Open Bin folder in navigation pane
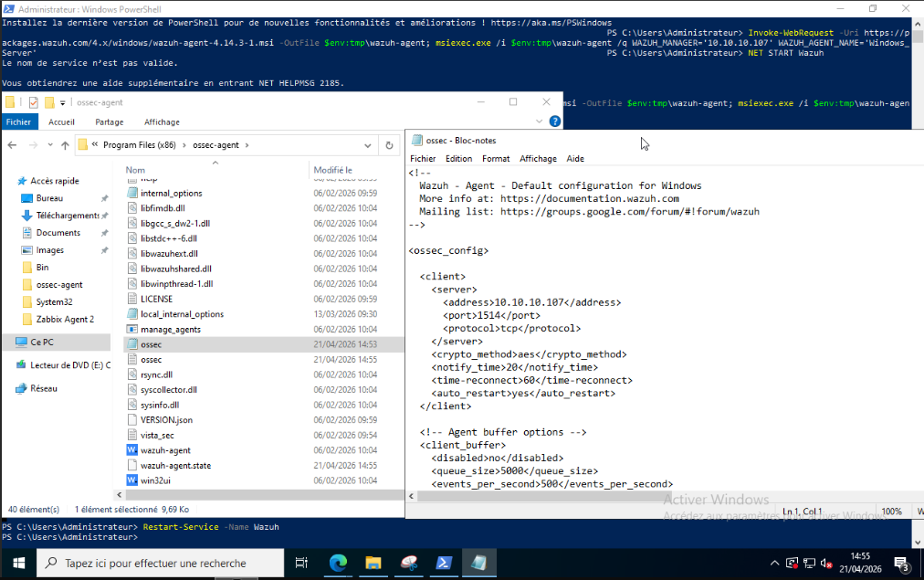 click(x=42, y=267)
